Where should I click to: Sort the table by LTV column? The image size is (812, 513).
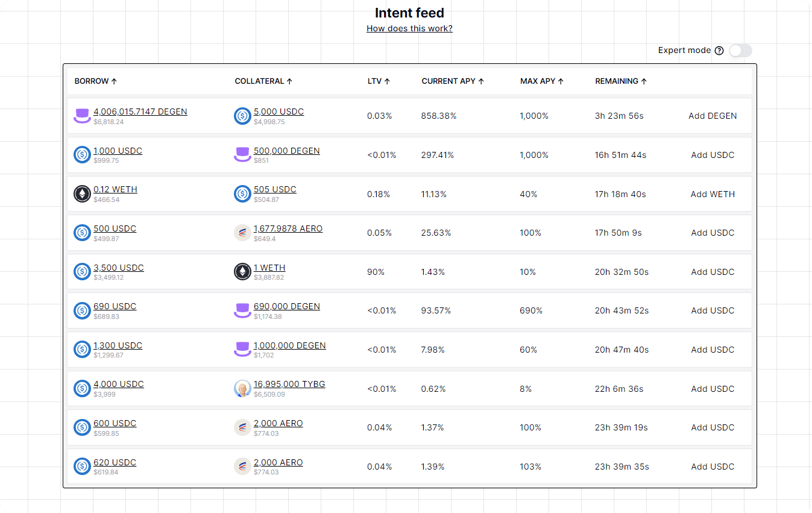pyautogui.click(x=379, y=81)
